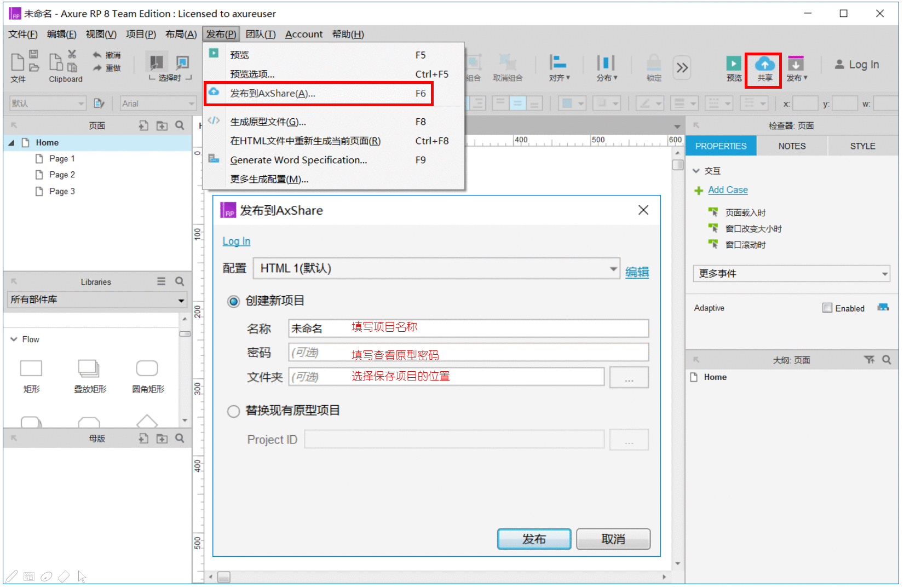The height and width of the screenshot is (588, 904).
Task: Collapse the Interactions section
Action: [696, 171]
